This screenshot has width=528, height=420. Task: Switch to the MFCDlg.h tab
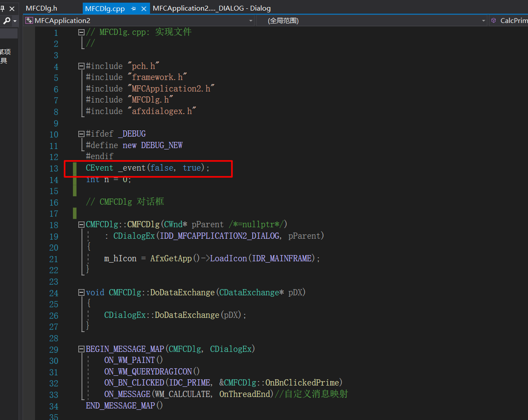coord(41,8)
